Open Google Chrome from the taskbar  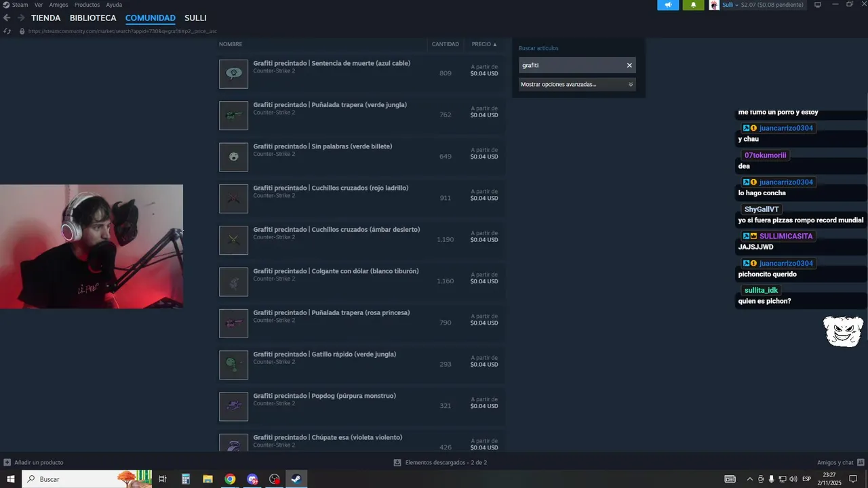tap(230, 479)
